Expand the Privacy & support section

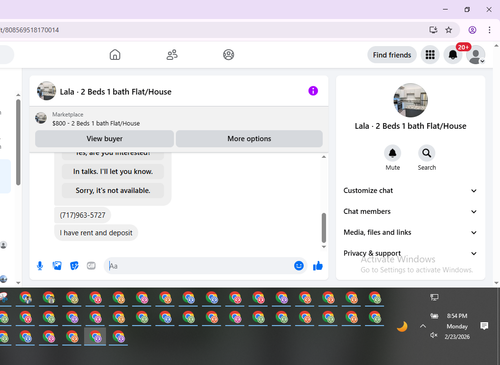pyautogui.click(x=410, y=253)
